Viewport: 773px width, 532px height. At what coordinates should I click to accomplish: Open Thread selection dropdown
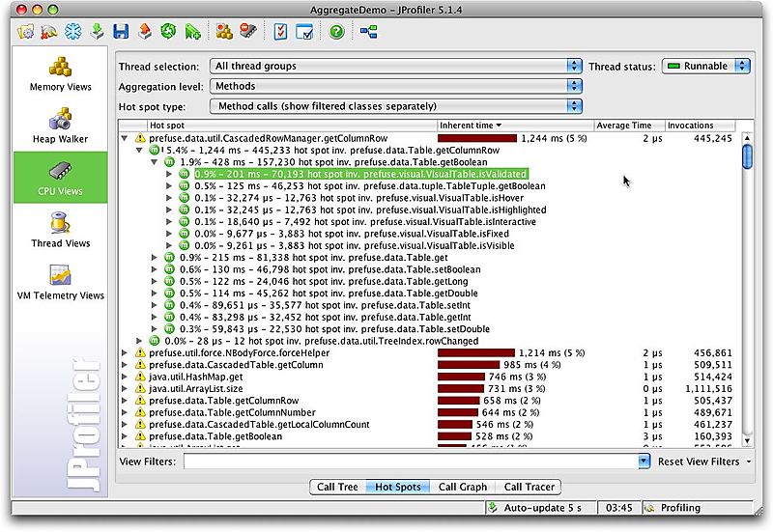(396, 66)
